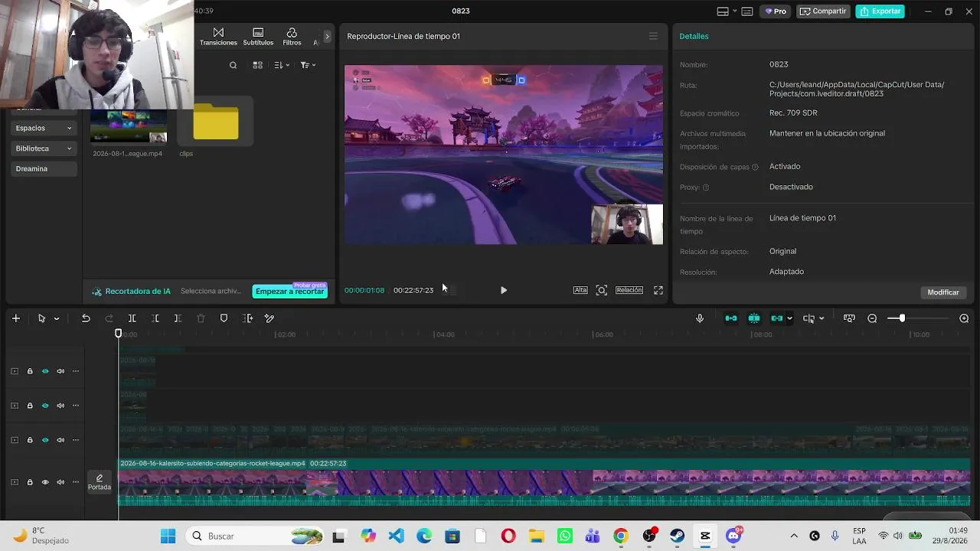Record voiceover with the microphone icon
Viewport: 980px width, 551px height.
pyautogui.click(x=700, y=318)
